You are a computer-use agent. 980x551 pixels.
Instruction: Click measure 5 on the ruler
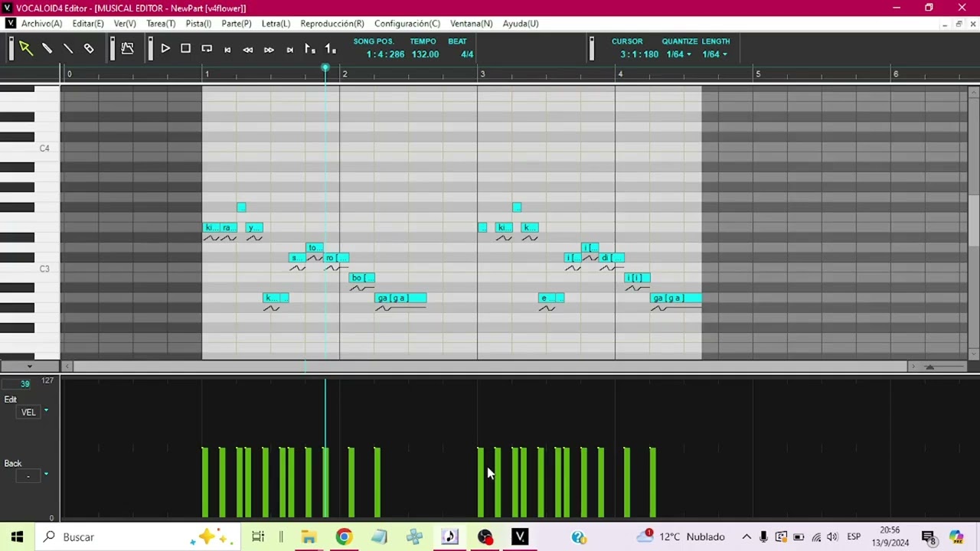[x=758, y=74]
